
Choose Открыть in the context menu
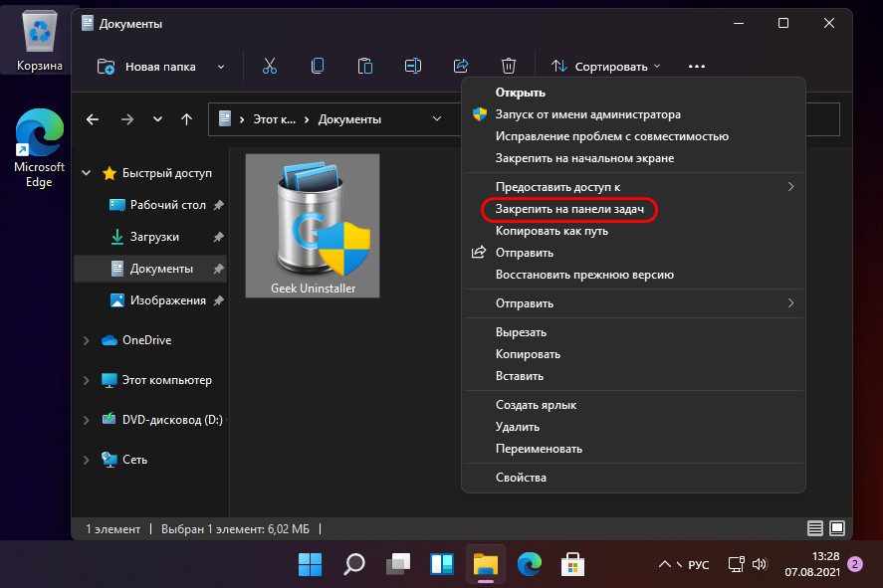coord(633,93)
